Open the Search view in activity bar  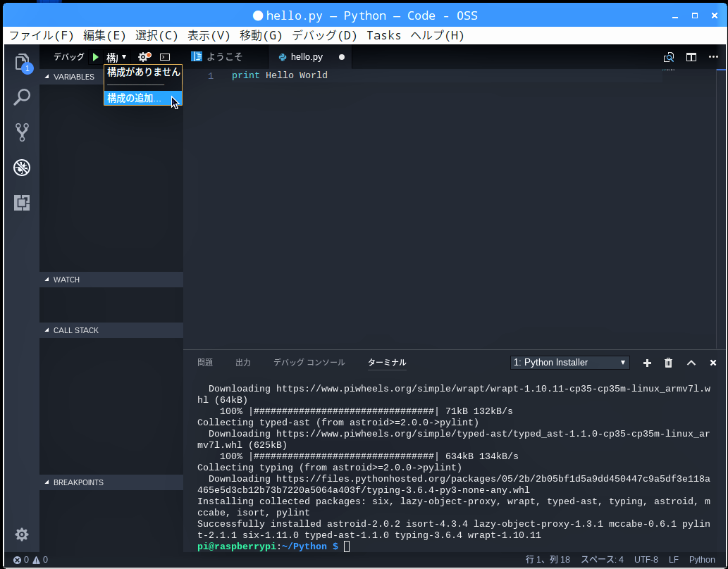coord(22,97)
